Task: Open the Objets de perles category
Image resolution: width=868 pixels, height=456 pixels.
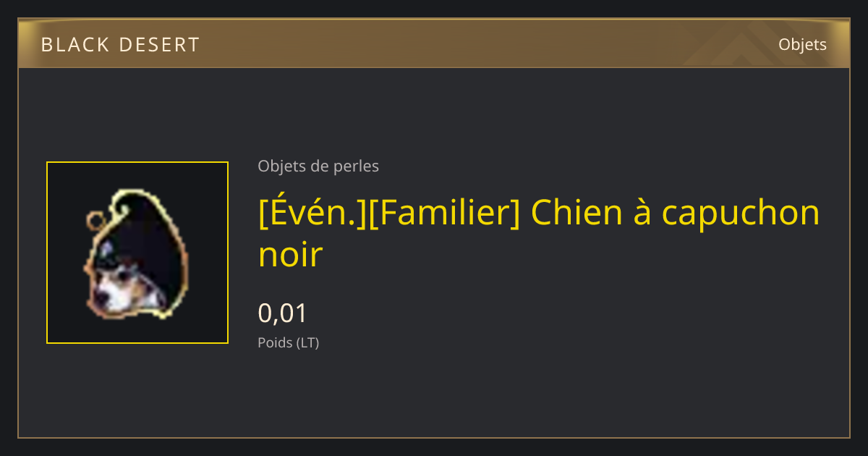Action: (318, 166)
